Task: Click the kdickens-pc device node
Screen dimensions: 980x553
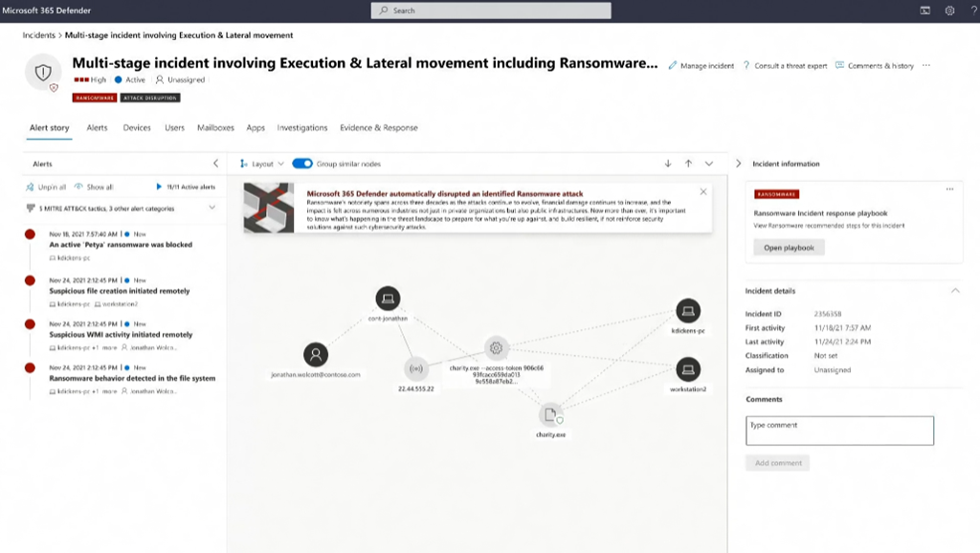Action: 687,310
